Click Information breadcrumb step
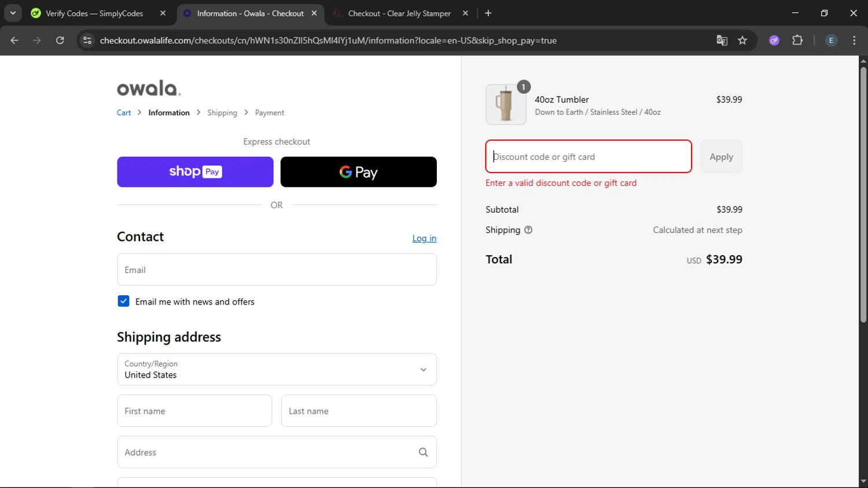Image resolution: width=868 pixels, height=488 pixels. coord(169,113)
